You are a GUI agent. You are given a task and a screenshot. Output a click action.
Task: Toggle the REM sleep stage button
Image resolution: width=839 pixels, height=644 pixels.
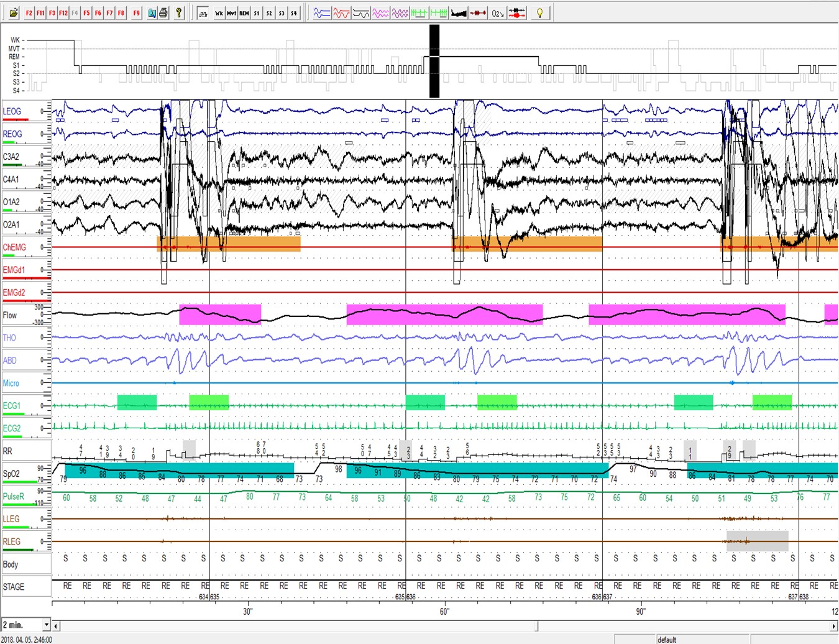(244, 12)
